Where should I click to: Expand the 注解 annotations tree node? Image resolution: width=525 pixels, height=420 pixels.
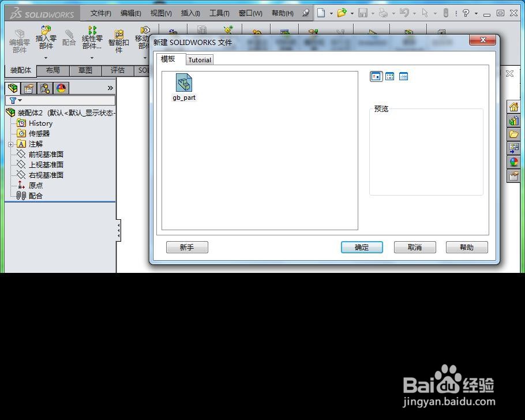pos(11,144)
